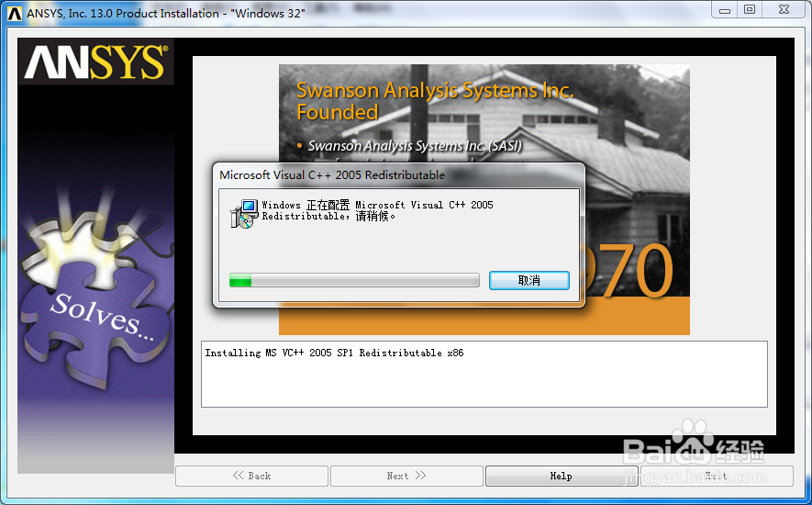Viewport: 812px width, 505px height.
Task: Close the ANSYS installation window
Action: [x=784, y=10]
